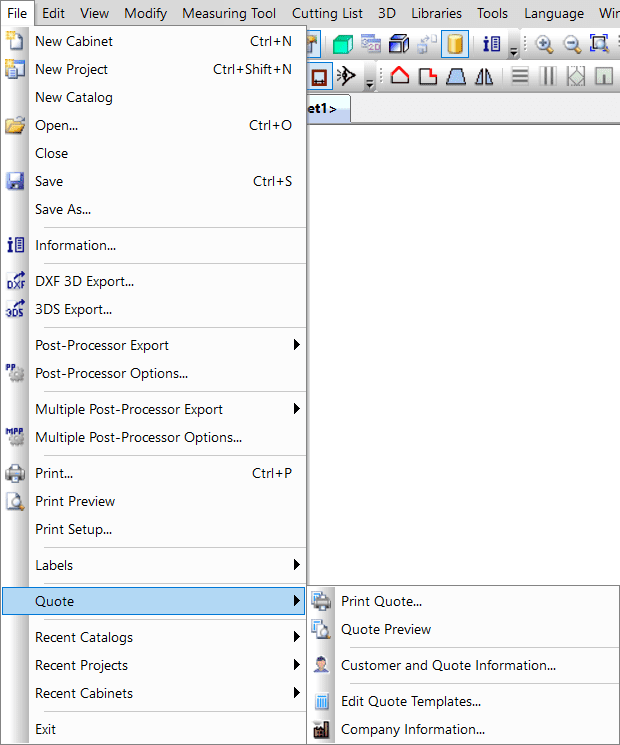Click the 2D windows view icon
This screenshot has height=745, width=620.
[371, 44]
